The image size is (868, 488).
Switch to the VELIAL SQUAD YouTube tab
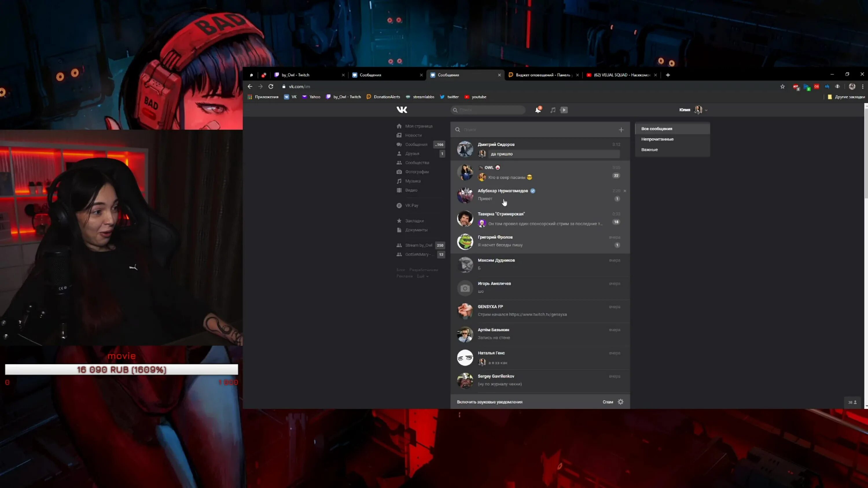coord(622,75)
